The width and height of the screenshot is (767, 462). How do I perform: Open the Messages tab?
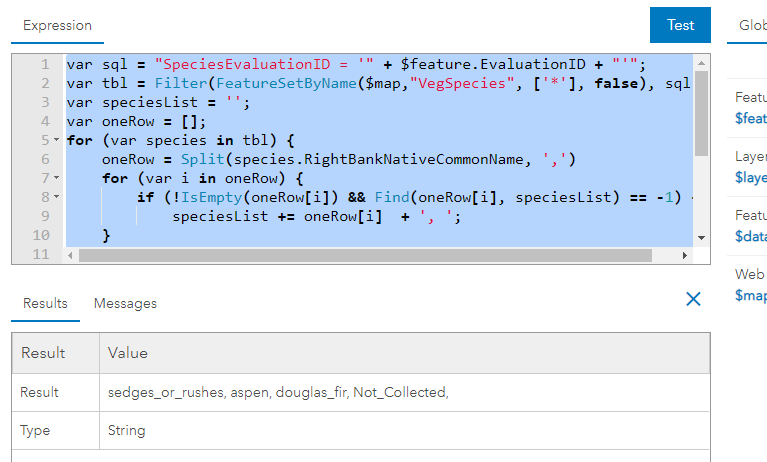[125, 303]
